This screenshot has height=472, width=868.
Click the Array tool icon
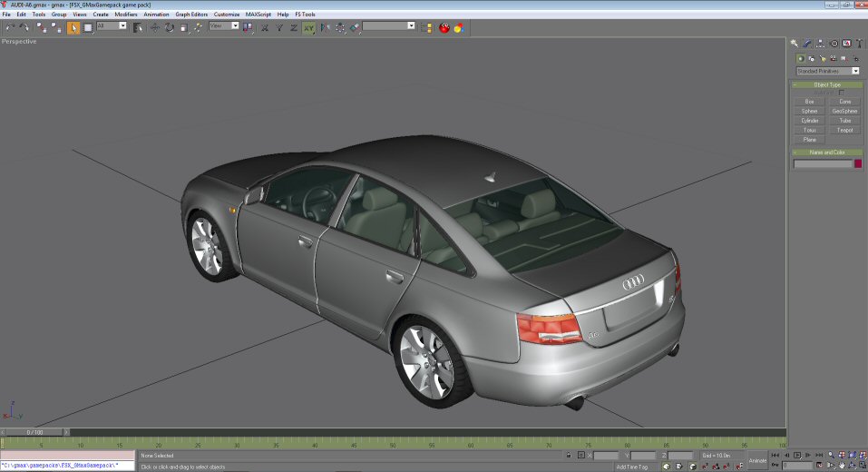(x=340, y=28)
